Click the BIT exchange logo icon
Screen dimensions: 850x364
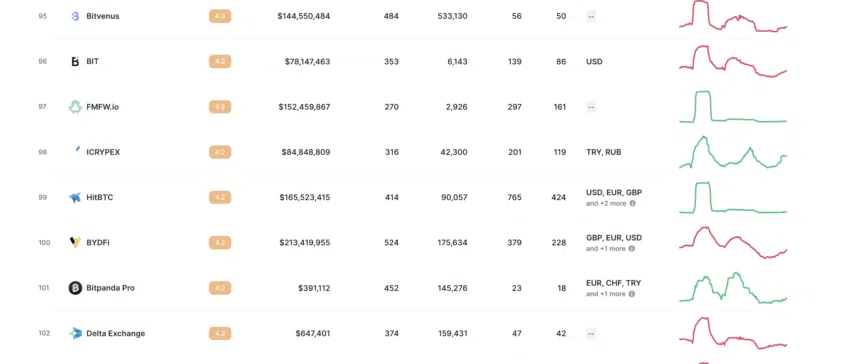(x=75, y=61)
